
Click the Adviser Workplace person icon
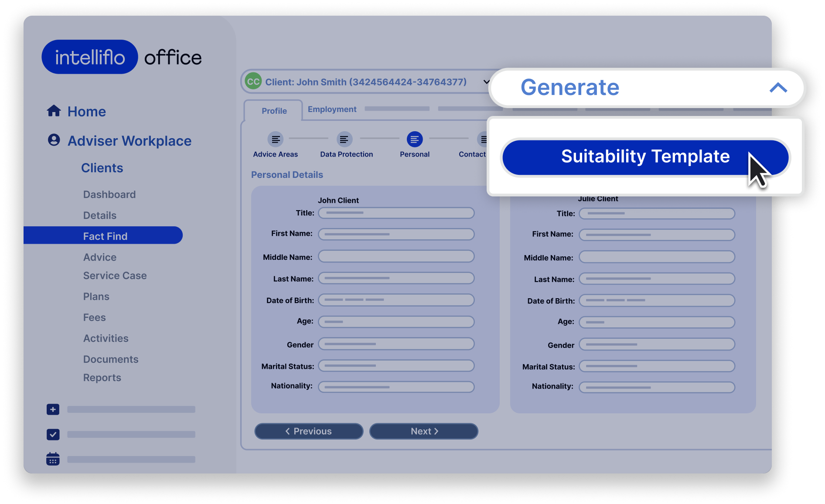(54, 140)
